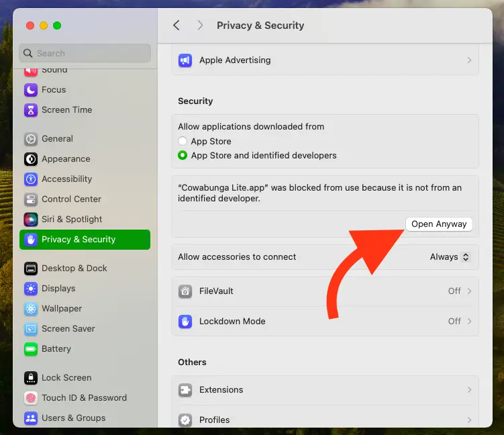Click the search magnifier icon
This screenshot has height=435, width=504.
click(28, 54)
